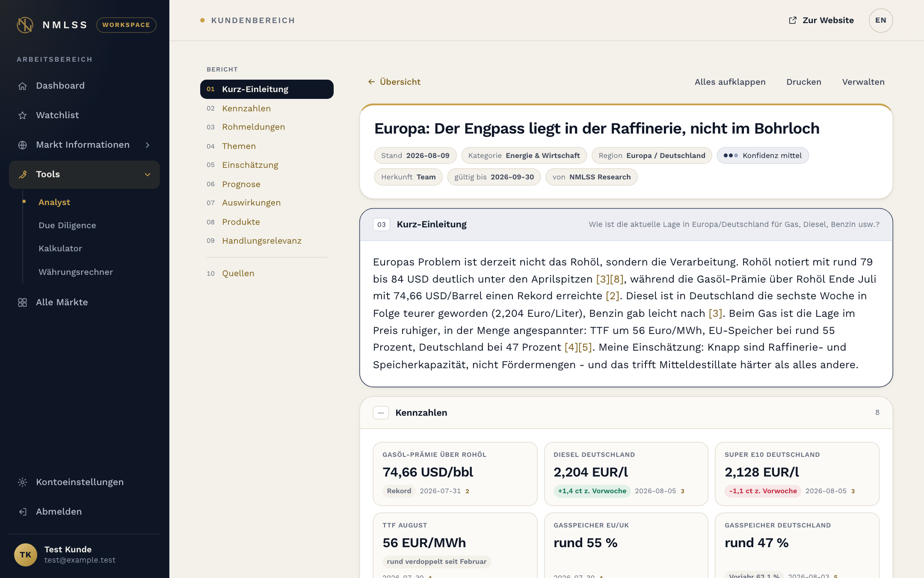The image size is (924, 578).
Task: Open Kalkulator tool
Action: pos(60,248)
